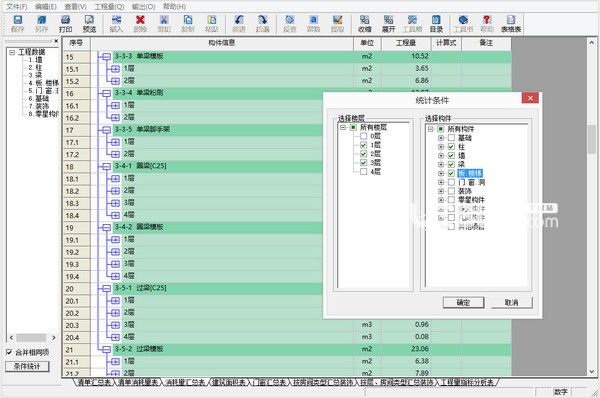Uncheck the 2层 floor checkbox
Image resolution: width=600 pixels, height=398 pixels.
tap(364, 153)
